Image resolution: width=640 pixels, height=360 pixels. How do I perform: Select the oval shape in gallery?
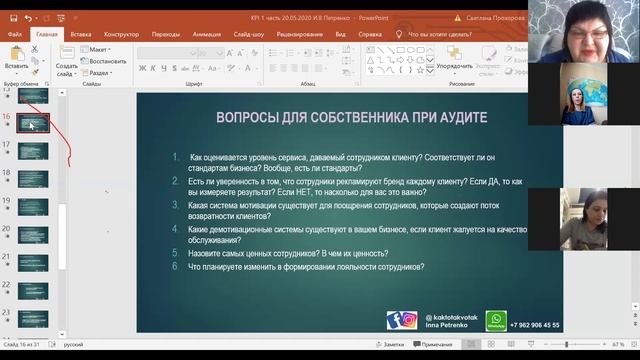(411, 50)
